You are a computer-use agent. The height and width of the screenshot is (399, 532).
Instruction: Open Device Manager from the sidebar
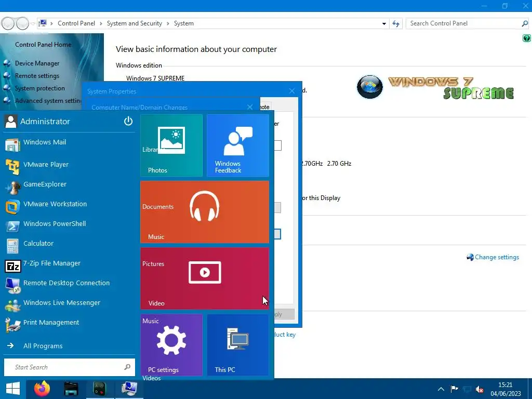coord(37,63)
